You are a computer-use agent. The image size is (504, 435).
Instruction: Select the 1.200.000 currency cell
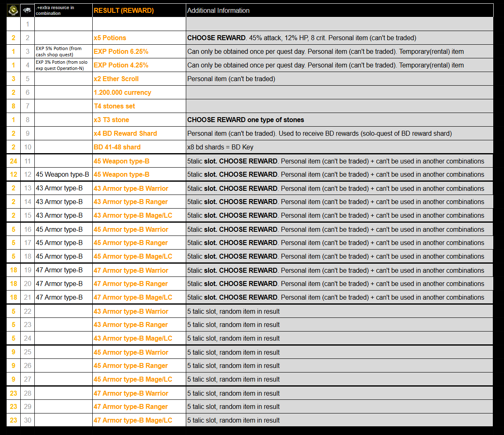click(x=122, y=92)
